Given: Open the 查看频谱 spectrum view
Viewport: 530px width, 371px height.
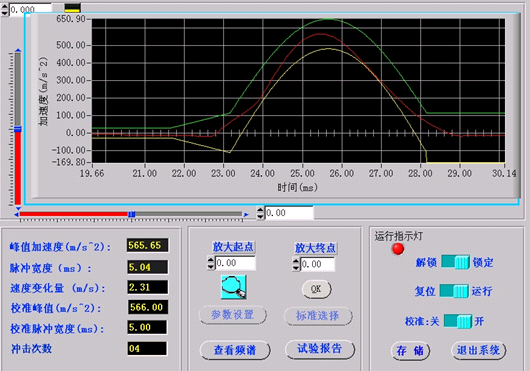Looking at the screenshot, I should click(235, 350).
